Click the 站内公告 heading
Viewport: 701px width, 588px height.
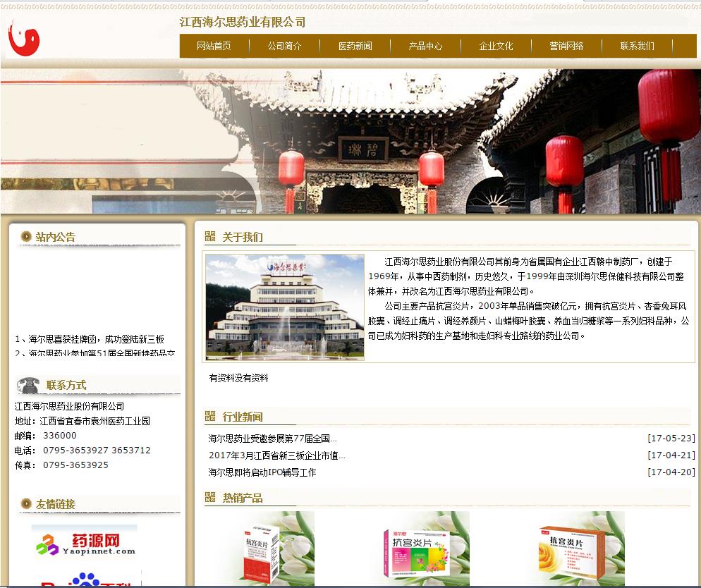pos(56,237)
